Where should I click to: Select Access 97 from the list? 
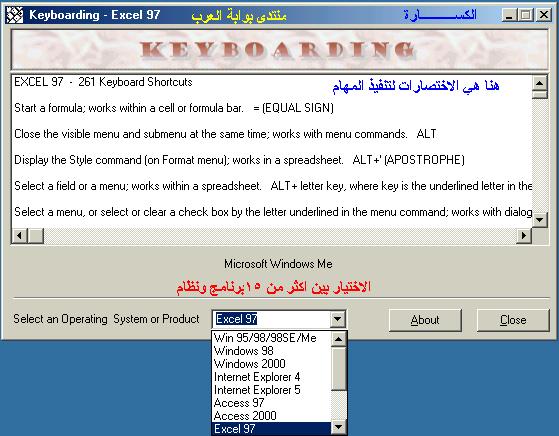tap(272, 403)
